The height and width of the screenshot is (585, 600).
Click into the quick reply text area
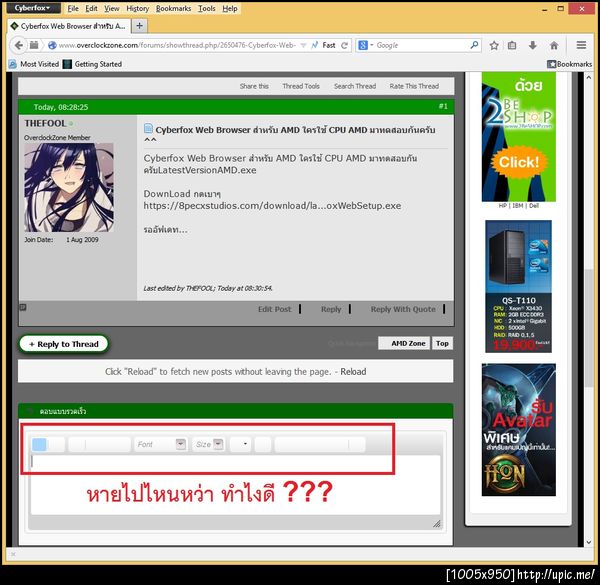pos(235,484)
